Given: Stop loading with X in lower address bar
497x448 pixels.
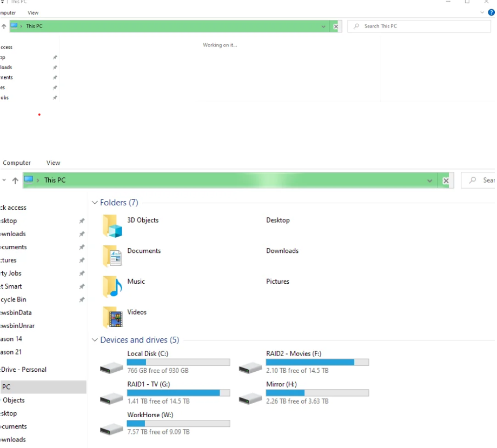Looking at the screenshot, I should coord(446,180).
